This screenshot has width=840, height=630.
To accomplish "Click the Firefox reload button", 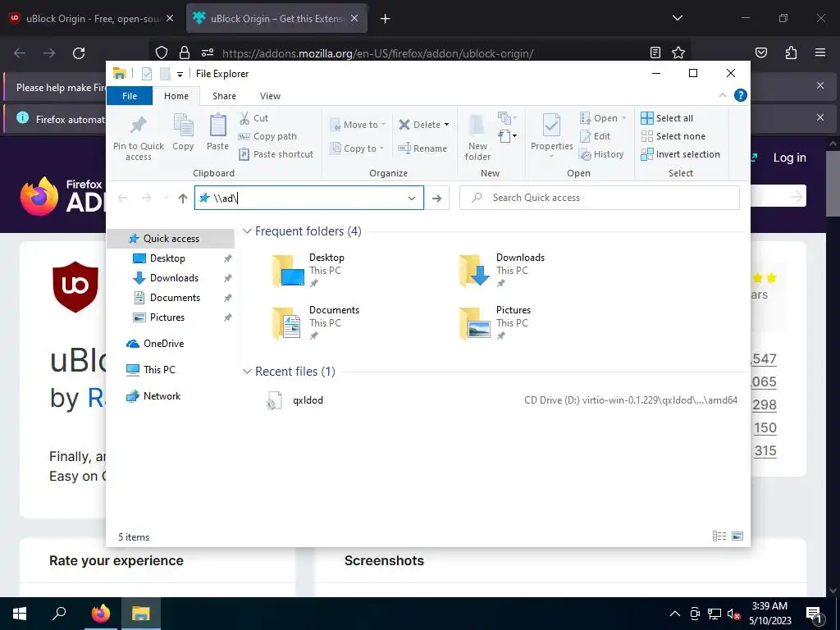I will pos(79,53).
